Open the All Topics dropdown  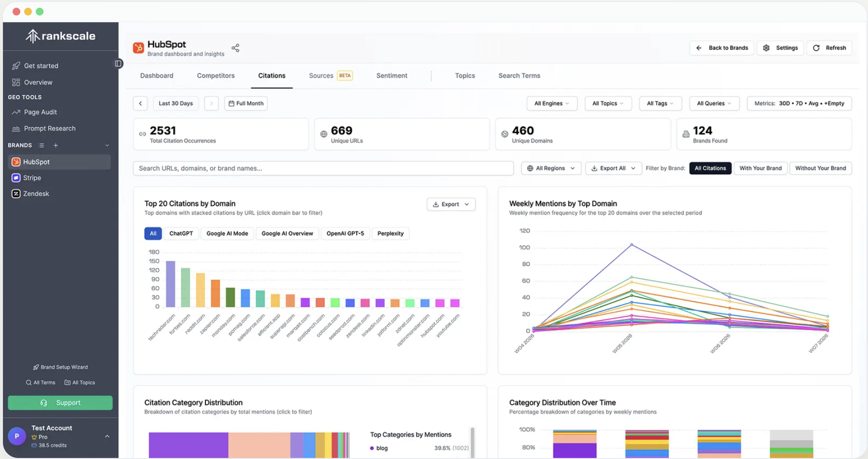pyautogui.click(x=608, y=103)
